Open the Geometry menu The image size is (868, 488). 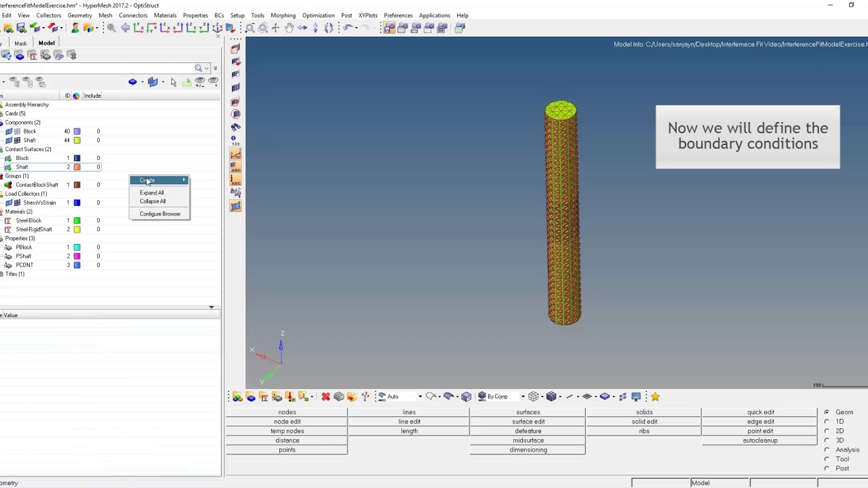79,15
